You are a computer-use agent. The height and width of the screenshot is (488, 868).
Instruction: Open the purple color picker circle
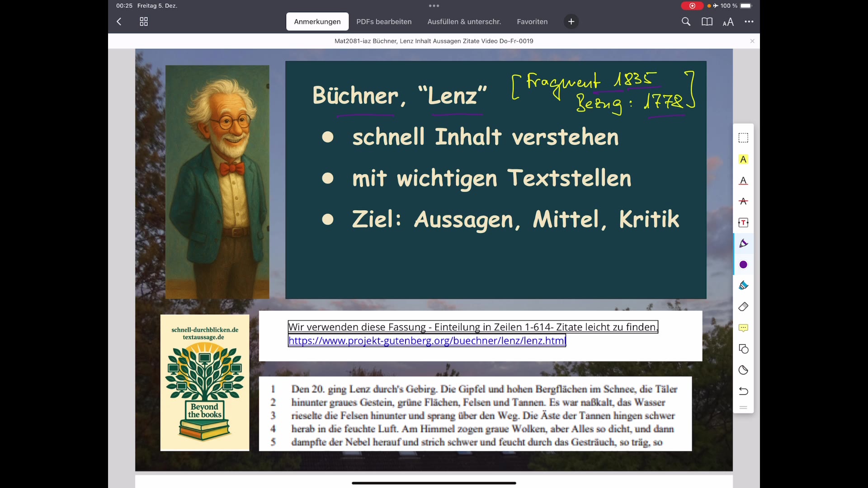pyautogui.click(x=744, y=265)
